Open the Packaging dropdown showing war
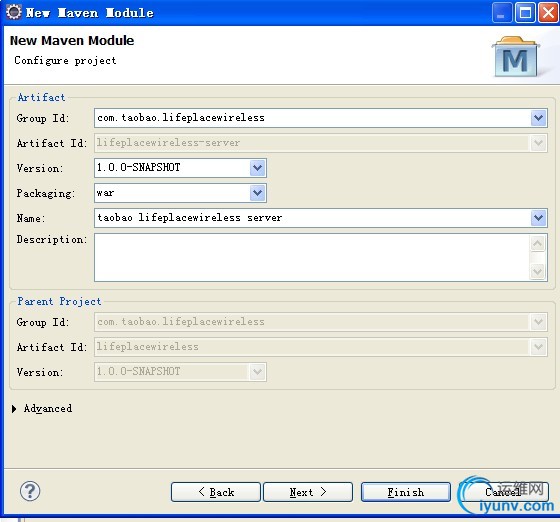 [x=258, y=193]
